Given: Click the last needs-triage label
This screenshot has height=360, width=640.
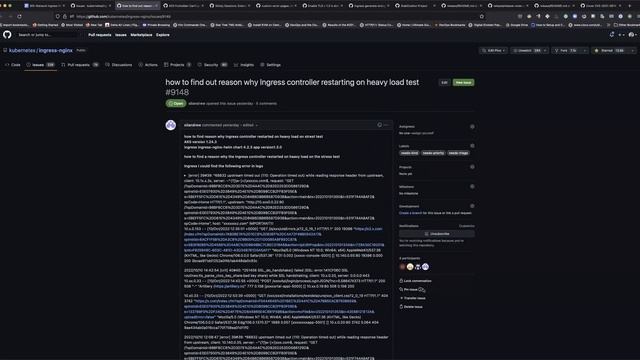Looking at the screenshot, I should 458,153.
